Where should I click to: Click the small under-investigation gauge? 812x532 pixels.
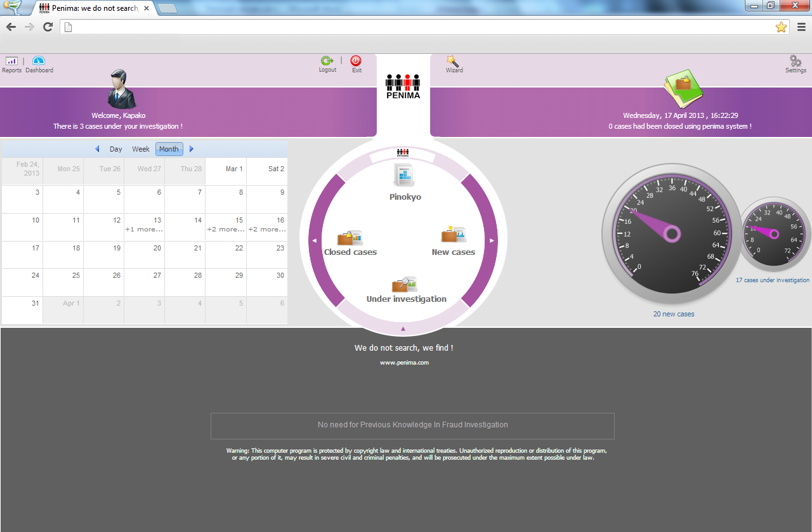(x=775, y=235)
